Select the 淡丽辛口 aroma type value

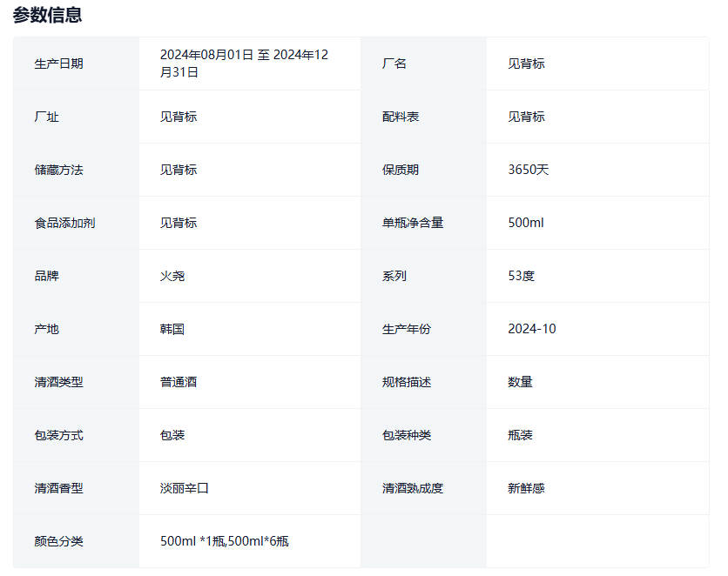(x=185, y=488)
